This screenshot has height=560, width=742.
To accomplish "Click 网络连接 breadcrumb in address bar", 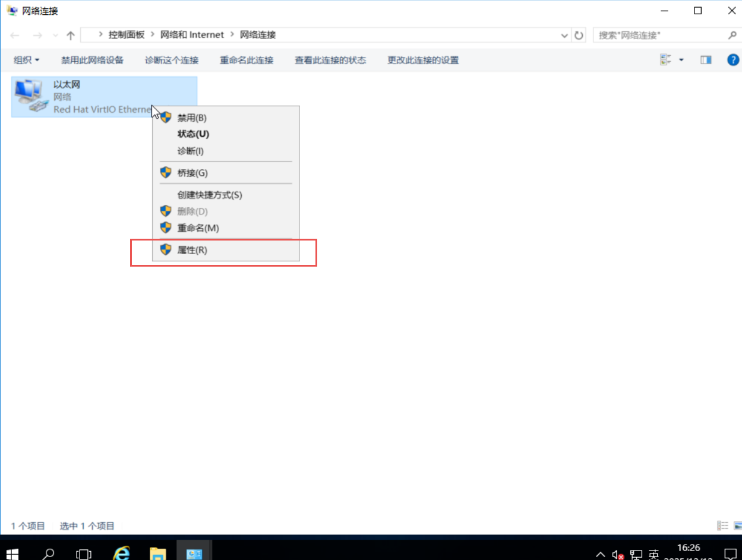I will coord(258,35).
